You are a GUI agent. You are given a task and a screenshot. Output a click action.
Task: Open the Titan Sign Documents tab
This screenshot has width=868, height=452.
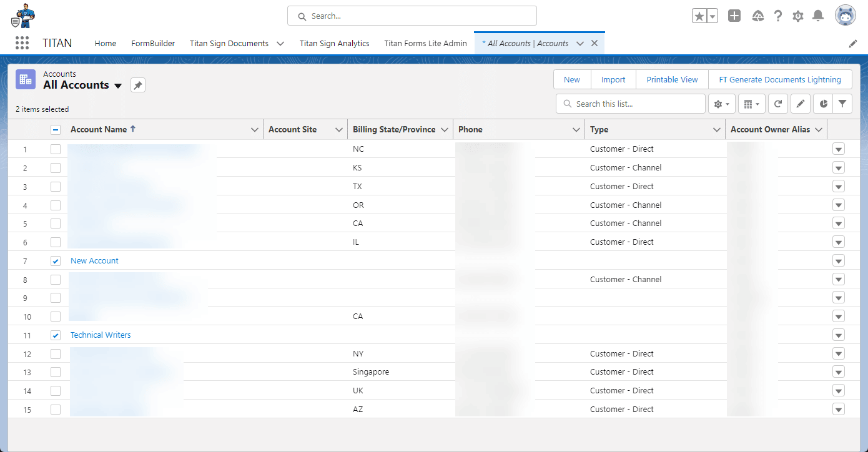tap(229, 44)
